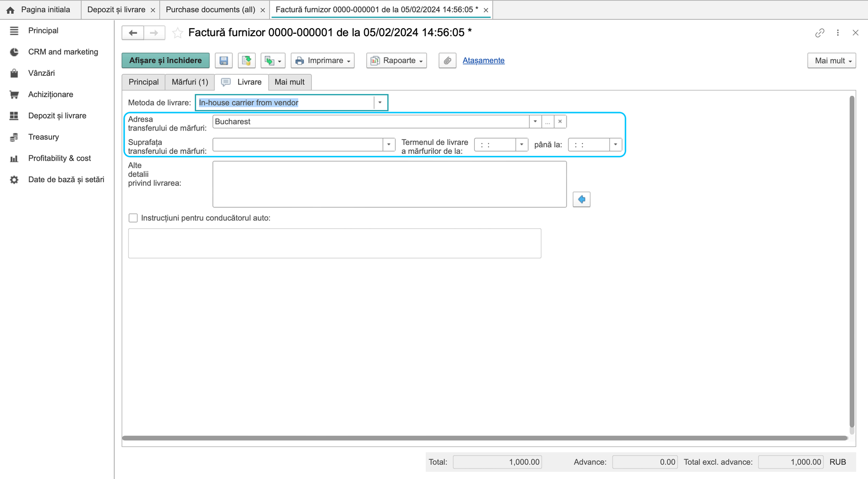Click the Alte detalii privind livrarea text area
The image size is (868, 479).
tap(389, 184)
